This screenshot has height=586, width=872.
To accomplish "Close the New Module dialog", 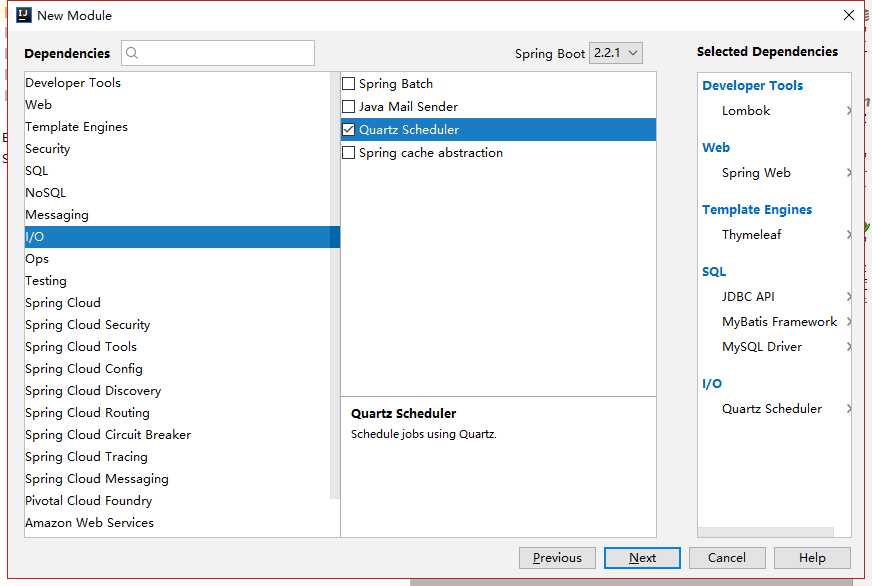I will [x=849, y=15].
